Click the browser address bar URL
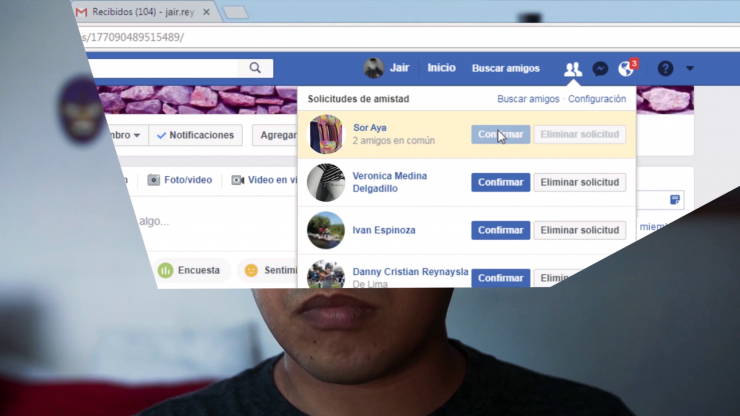The width and height of the screenshot is (740, 416). 133,37
